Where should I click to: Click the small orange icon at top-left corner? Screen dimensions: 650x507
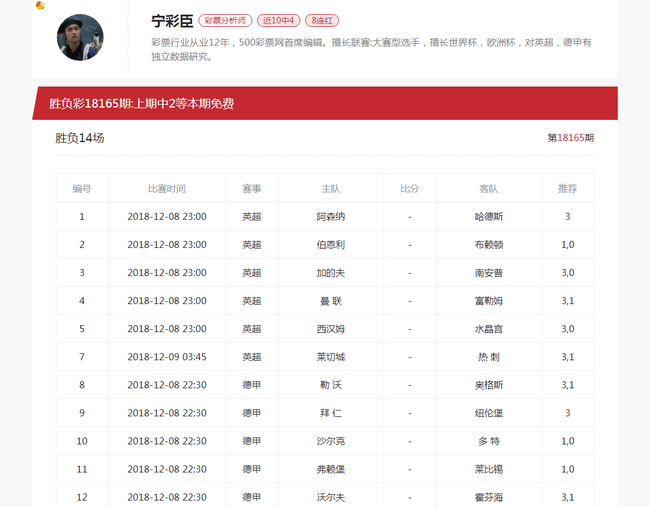pos(40,5)
